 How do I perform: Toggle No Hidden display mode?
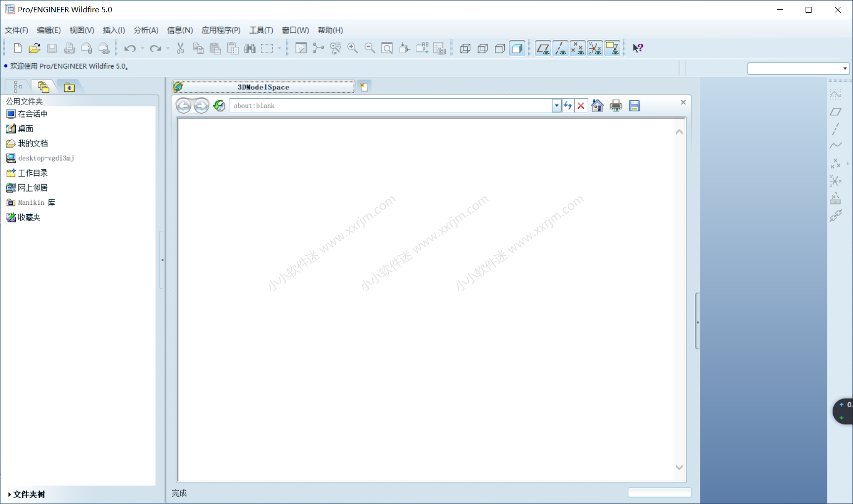click(x=500, y=48)
